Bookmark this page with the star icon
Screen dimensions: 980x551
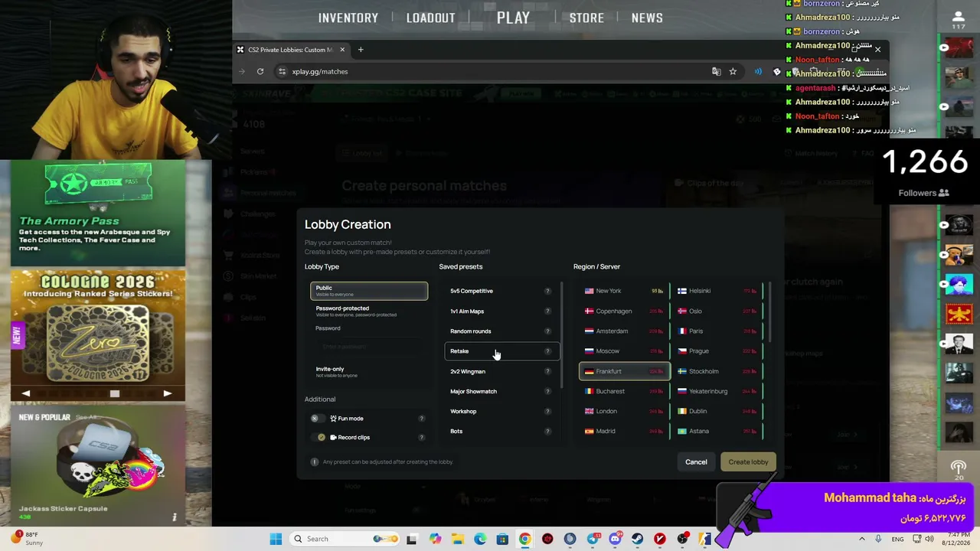[x=733, y=71]
